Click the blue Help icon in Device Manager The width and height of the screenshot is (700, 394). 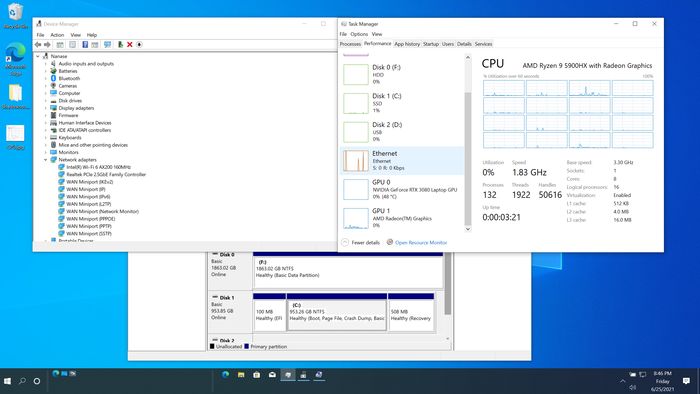(85, 45)
